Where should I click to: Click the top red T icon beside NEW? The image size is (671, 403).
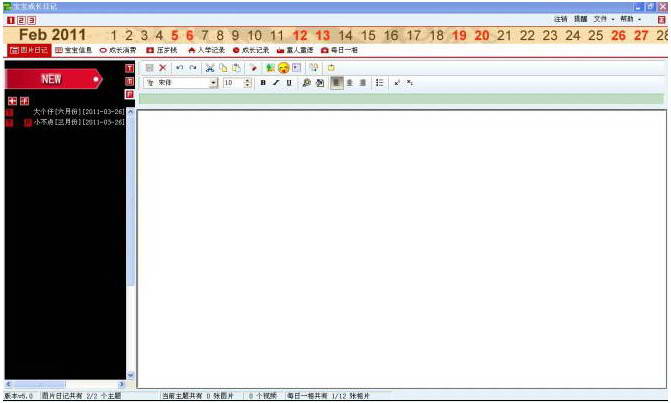click(x=129, y=68)
